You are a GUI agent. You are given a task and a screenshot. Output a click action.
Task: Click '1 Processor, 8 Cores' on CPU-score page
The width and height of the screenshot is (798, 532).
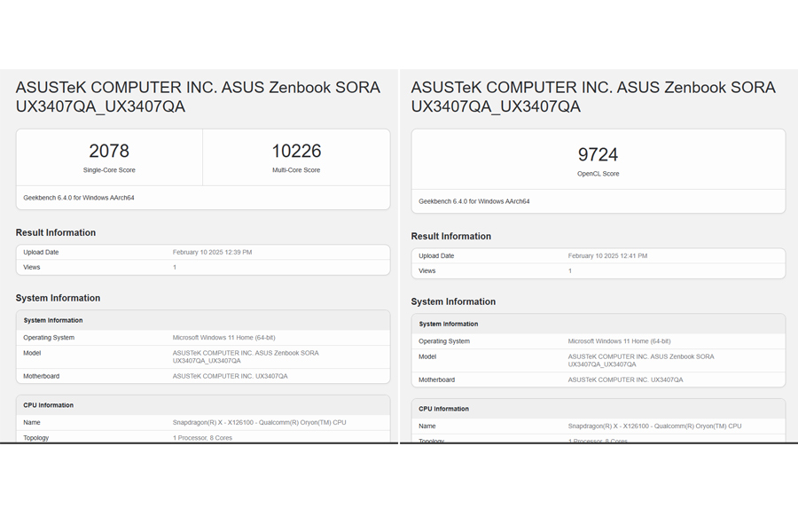202,438
